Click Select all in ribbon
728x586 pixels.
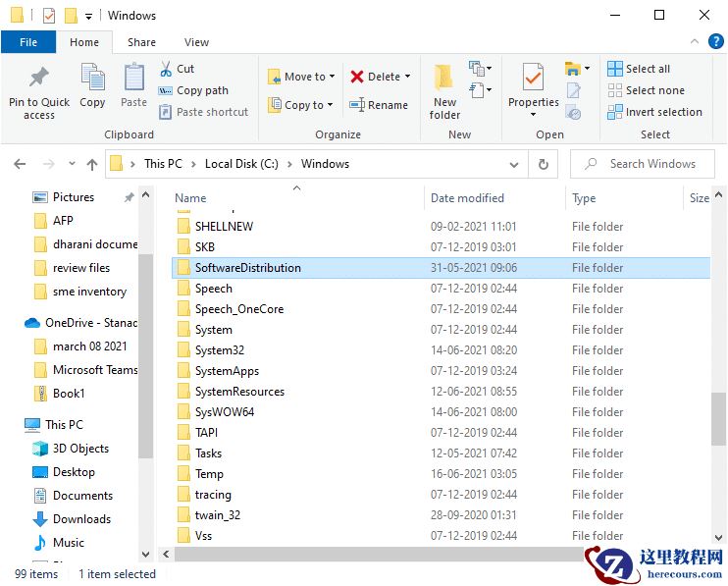click(639, 69)
